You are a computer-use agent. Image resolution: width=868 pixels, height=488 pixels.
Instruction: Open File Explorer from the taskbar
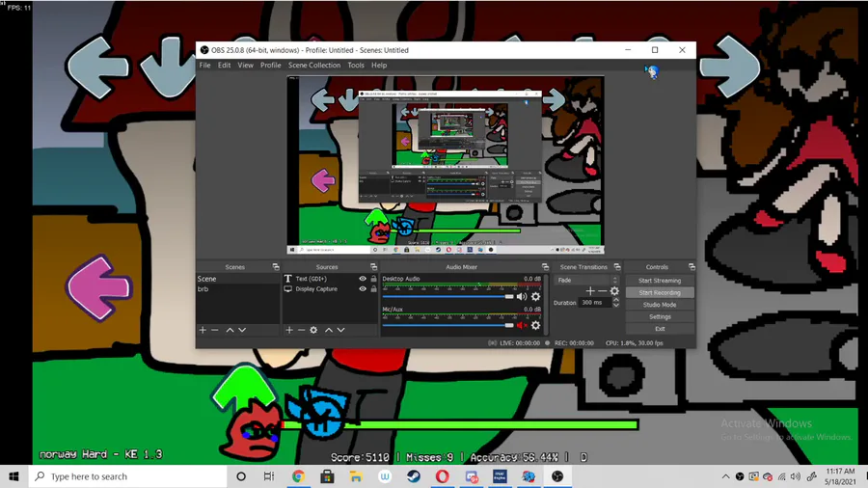(356, 476)
